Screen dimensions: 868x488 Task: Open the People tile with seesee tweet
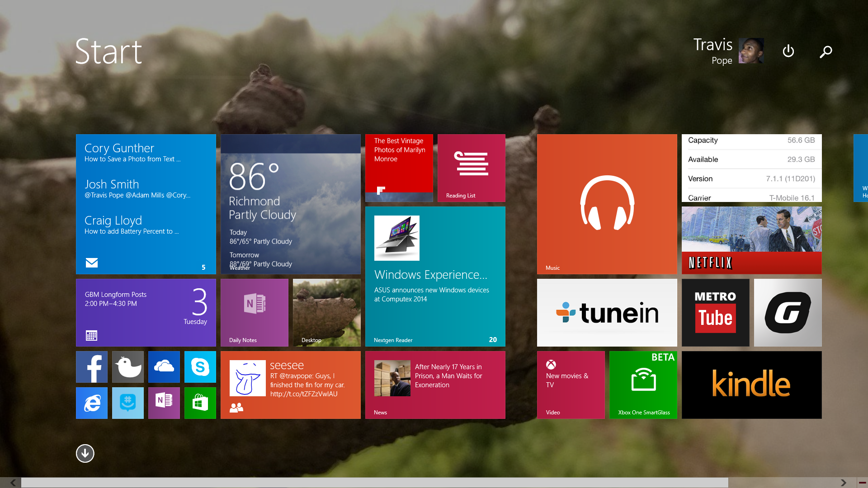[291, 385]
